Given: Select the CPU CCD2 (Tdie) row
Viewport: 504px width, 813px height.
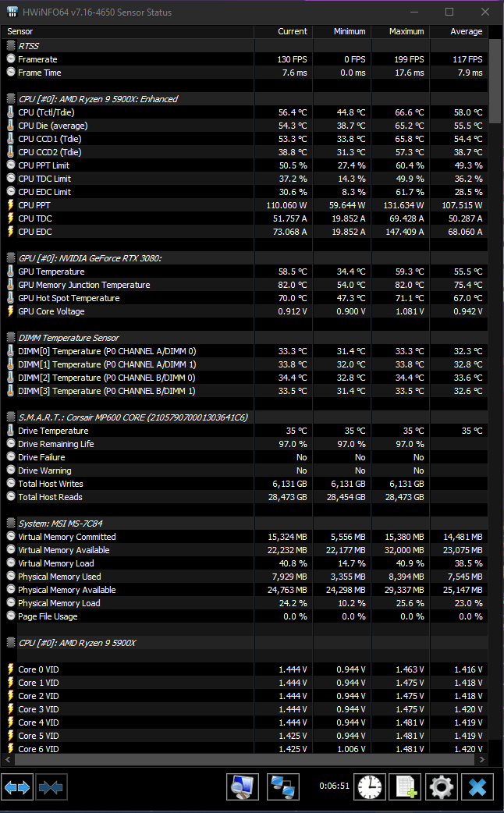Looking at the screenshot, I should click(x=245, y=152).
